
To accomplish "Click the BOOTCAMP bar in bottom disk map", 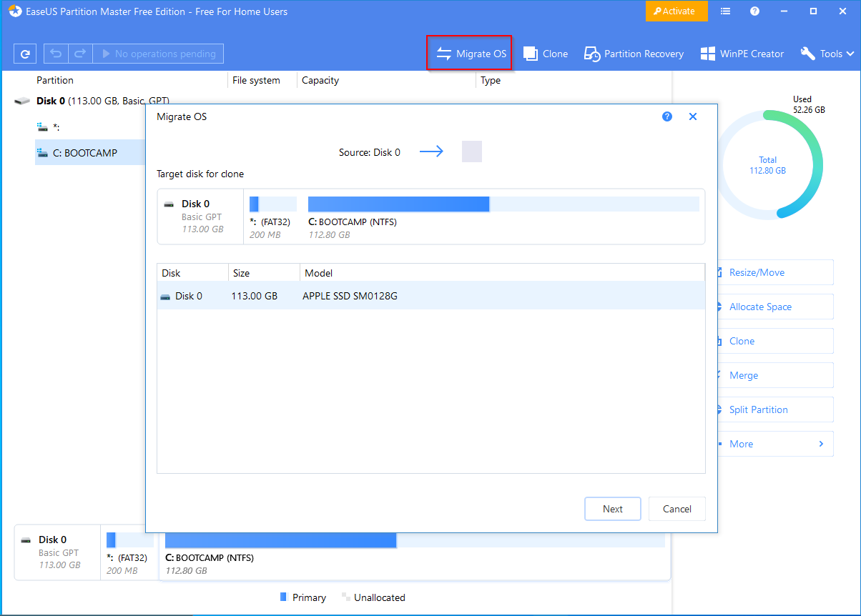I will tap(415, 540).
